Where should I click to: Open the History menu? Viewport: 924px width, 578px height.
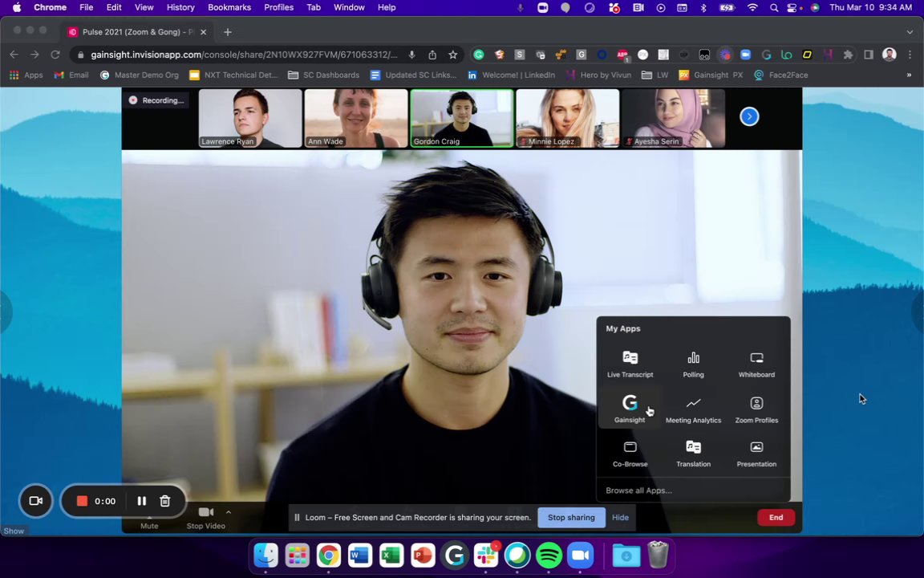180,8
